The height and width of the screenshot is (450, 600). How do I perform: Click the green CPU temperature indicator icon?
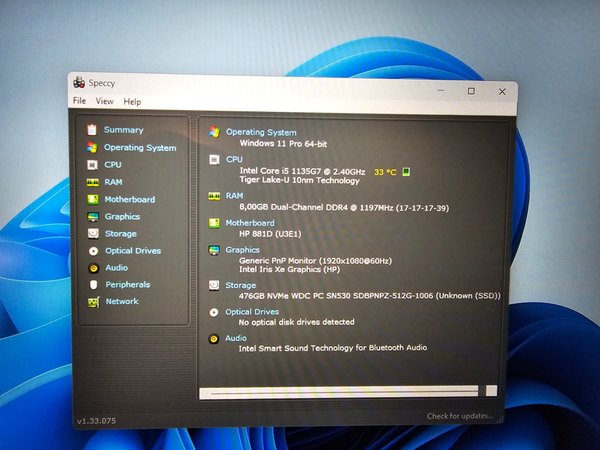click(406, 172)
